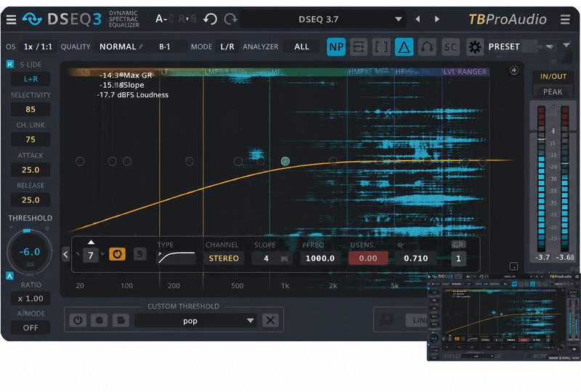The image size is (581, 392).
Task: Toggle the headphones listen button
Action: coord(427,47)
